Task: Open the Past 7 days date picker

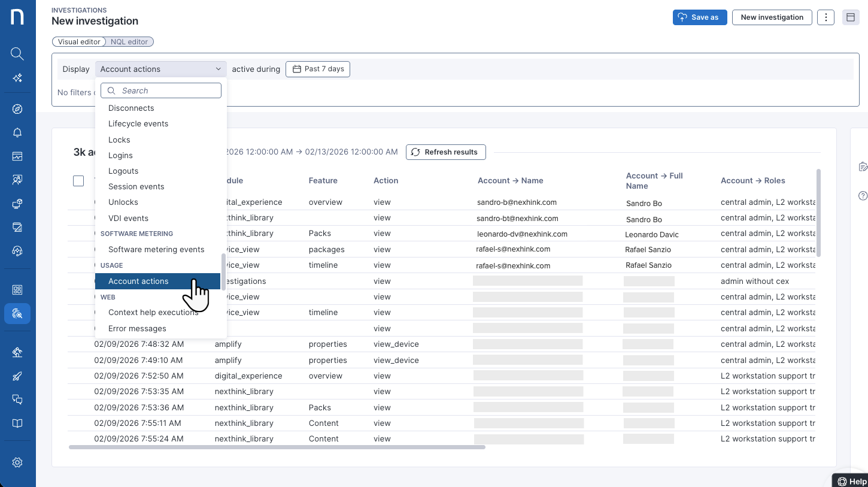Action: point(318,69)
